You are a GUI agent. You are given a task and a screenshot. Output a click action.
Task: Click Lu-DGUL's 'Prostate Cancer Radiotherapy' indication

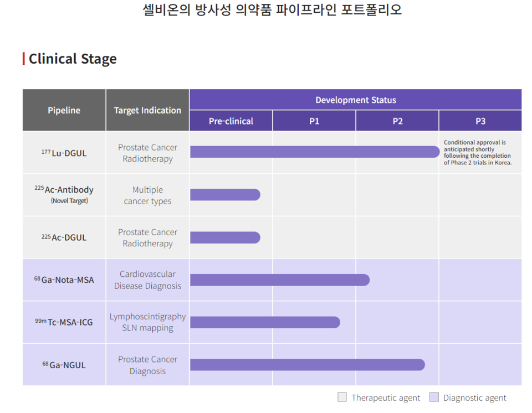pyautogui.click(x=147, y=153)
